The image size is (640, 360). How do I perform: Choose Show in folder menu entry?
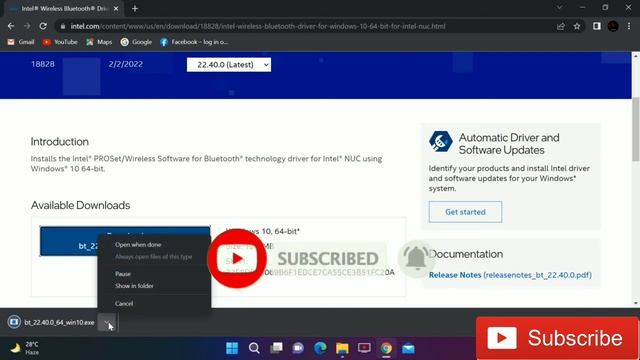click(134, 286)
